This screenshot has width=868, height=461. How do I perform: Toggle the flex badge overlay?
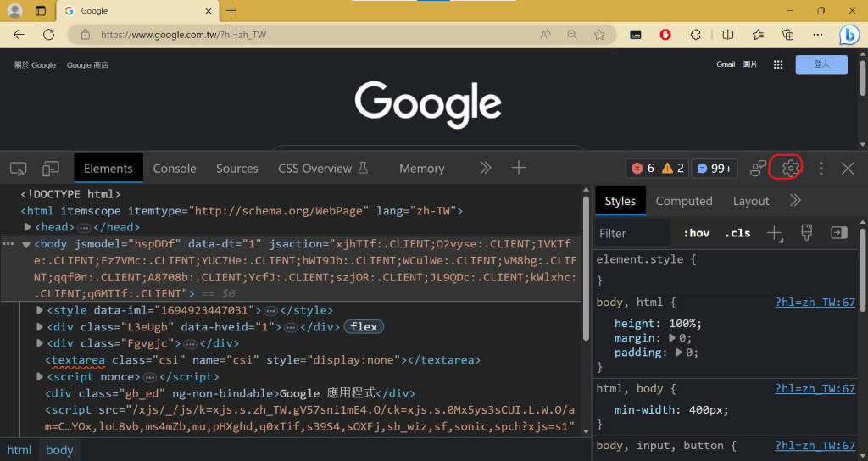tap(364, 326)
